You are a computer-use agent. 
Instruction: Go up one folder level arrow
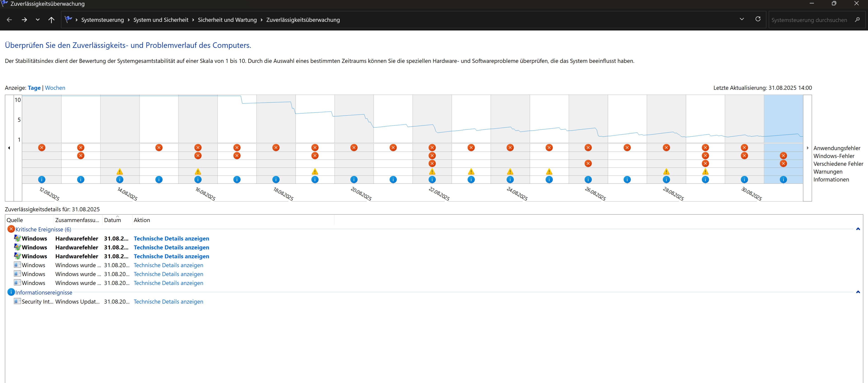51,20
